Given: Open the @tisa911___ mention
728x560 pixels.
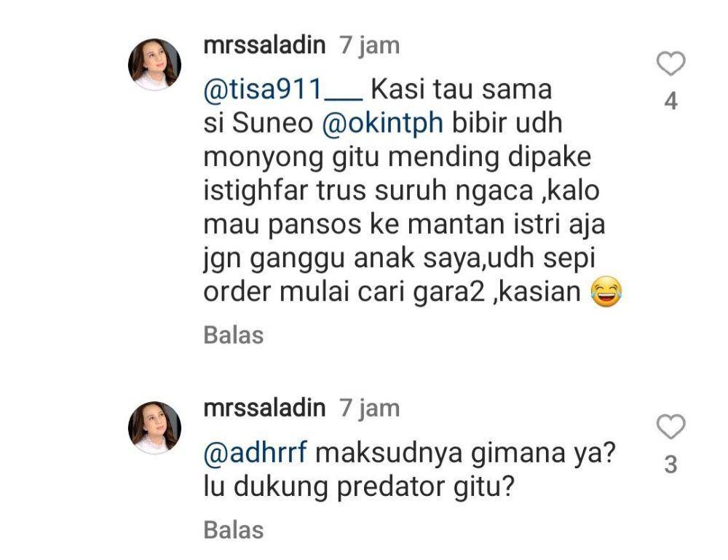Looking at the screenshot, I should tap(282, 90).
